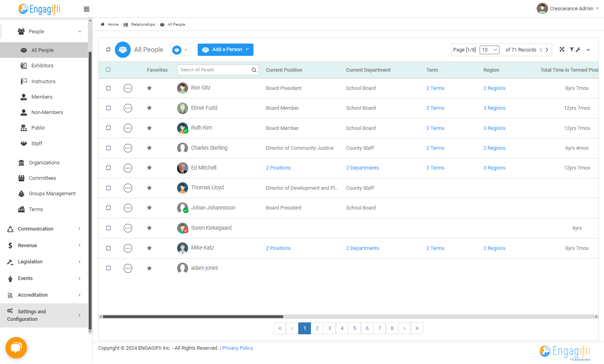Select the checkbox next to Mike Katz
The height and width of the screenshot is (364, 604).
pos(108,248)
